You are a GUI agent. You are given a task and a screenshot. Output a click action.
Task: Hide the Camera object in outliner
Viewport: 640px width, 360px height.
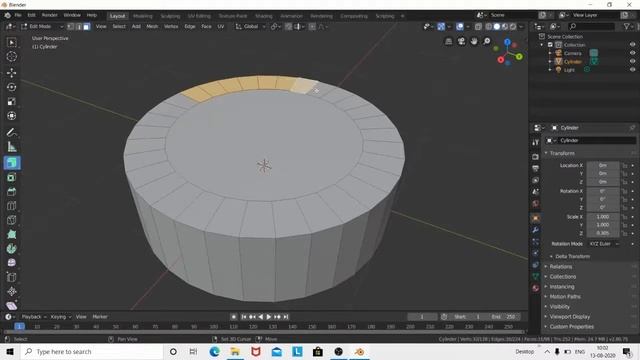tap(632, 53)
